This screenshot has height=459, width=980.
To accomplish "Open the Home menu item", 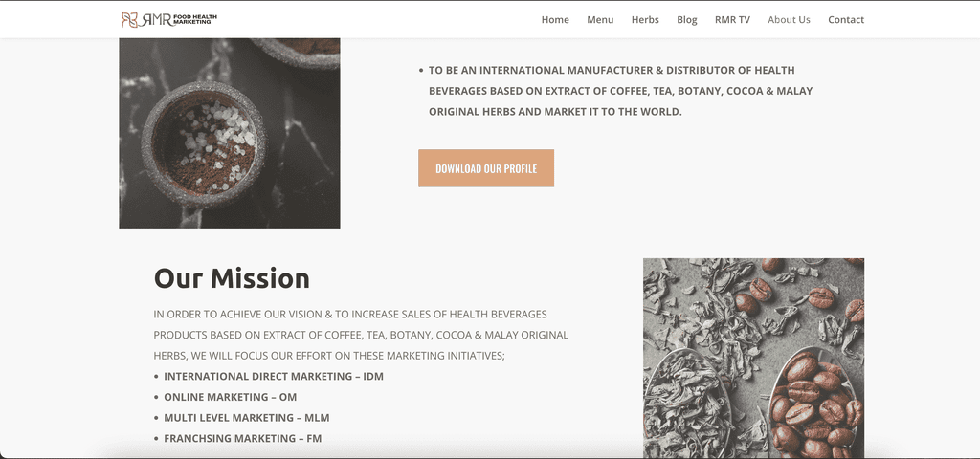I will pyautogui.click(x=555, y=20).
